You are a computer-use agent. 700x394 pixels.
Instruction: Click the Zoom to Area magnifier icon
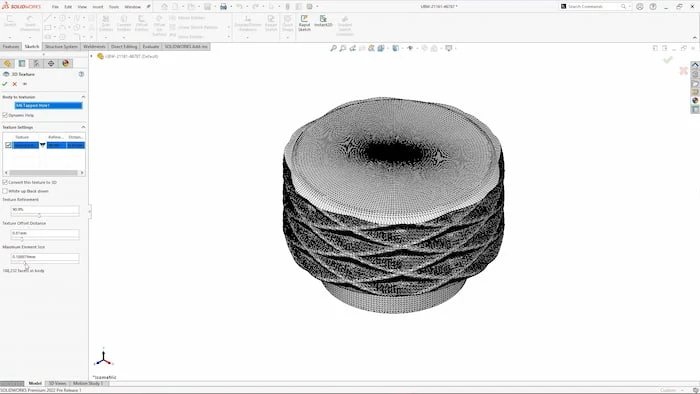pyautogui.click(x=343, y=48)
